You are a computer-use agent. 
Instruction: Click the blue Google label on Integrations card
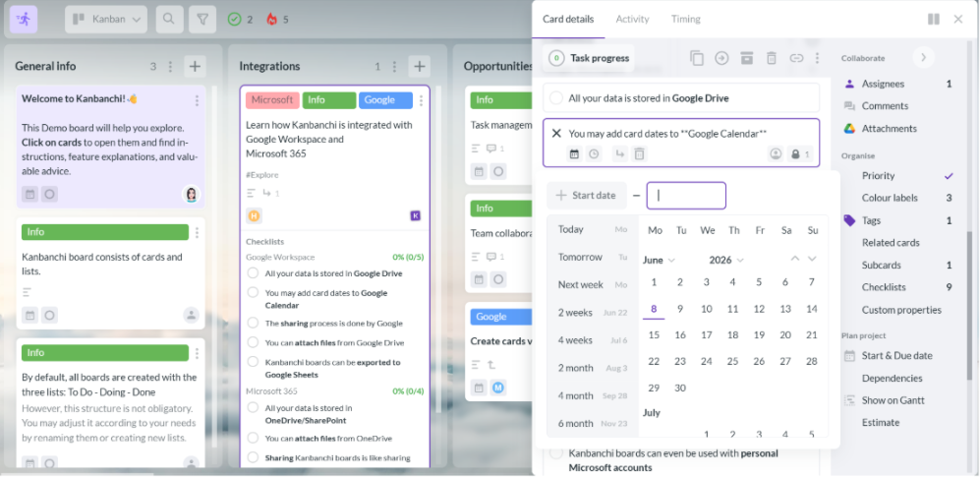385,100
